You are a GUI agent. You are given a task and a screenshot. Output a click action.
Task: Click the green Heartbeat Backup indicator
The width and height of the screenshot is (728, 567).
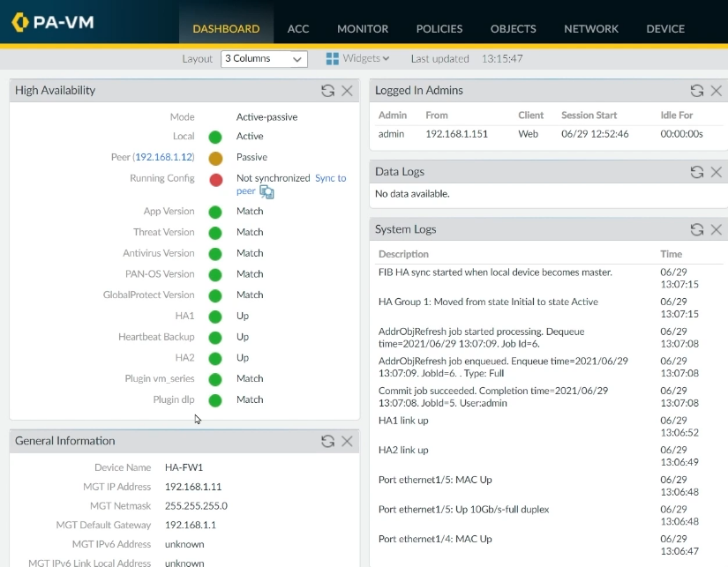pyautogui.click(x=215, y=338)
